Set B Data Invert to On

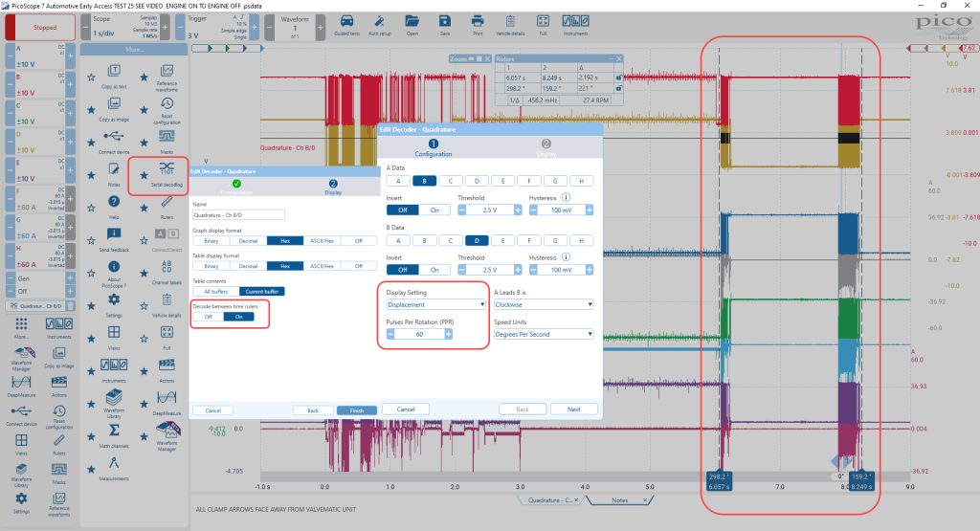click(x=434, y=270)
